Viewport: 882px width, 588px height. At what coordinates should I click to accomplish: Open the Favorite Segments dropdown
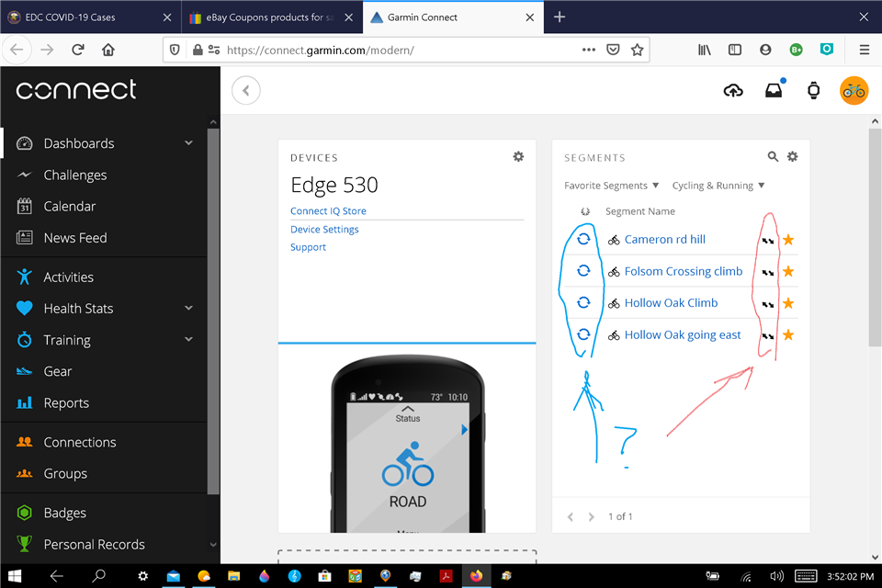tap(611, 186)
